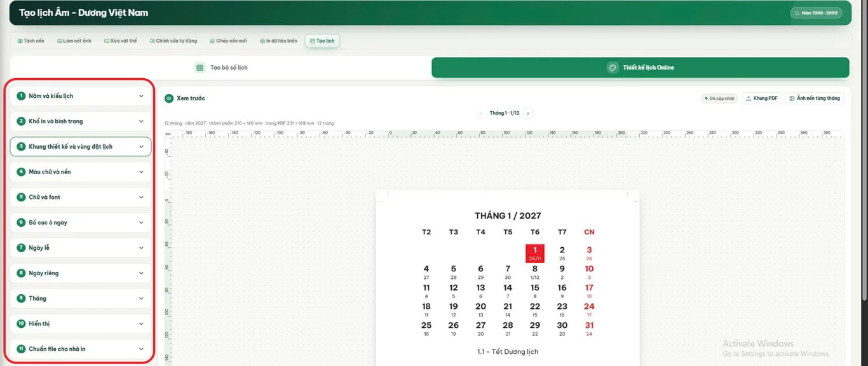The height and width of the screenshot is (366, 868).
Task: Click the Tháng 1 · 1/12 page indicator
Action: pos(505,113)
